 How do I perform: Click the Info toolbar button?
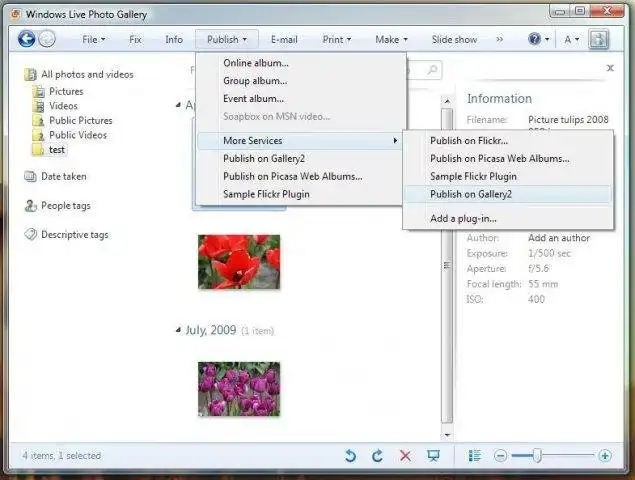[174, 40]
